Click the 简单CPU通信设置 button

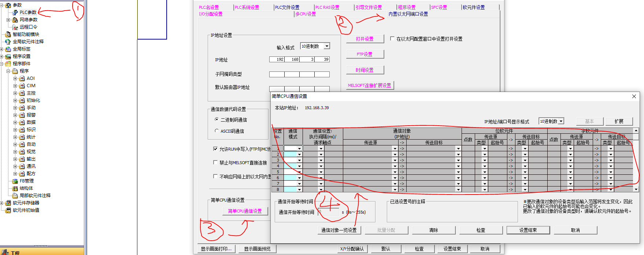point(245,211)
